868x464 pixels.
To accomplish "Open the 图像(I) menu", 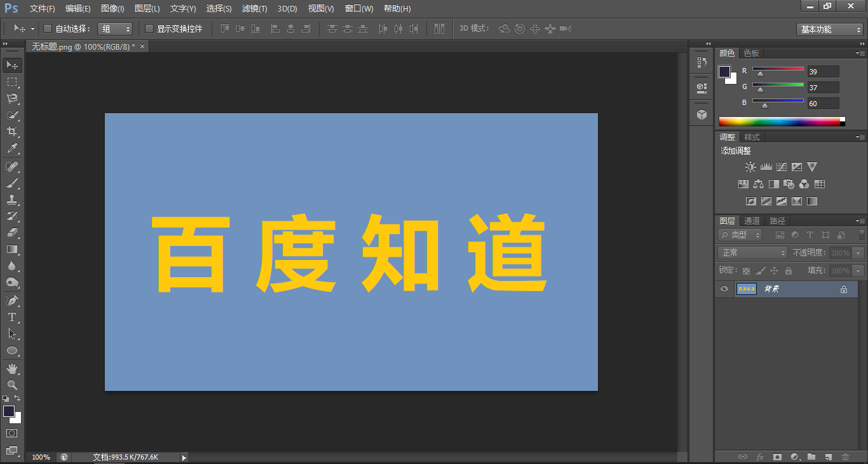I will [x=112, y=9].
